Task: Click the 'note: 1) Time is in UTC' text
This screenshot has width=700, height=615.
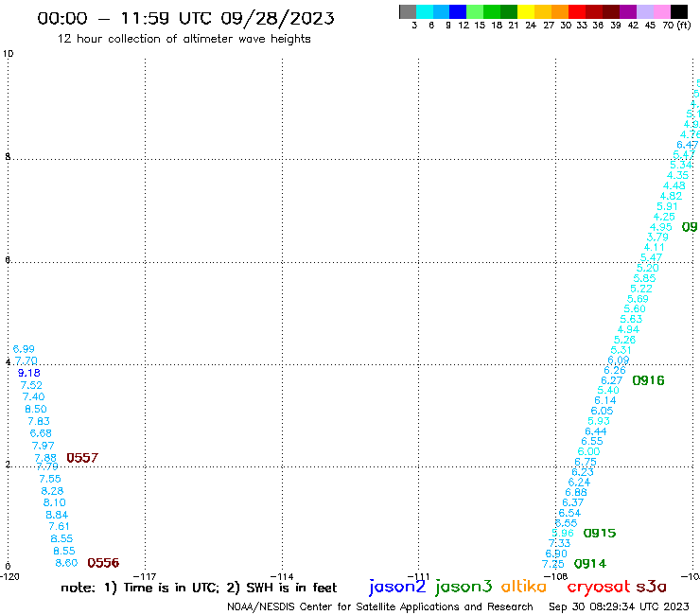Action: [x=140, y=588]
